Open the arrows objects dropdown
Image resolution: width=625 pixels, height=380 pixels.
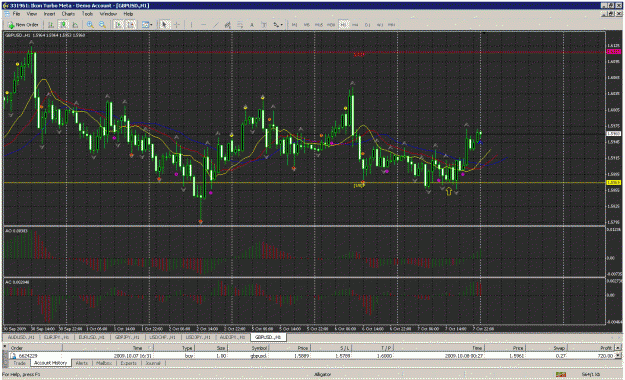pos(278,25)
